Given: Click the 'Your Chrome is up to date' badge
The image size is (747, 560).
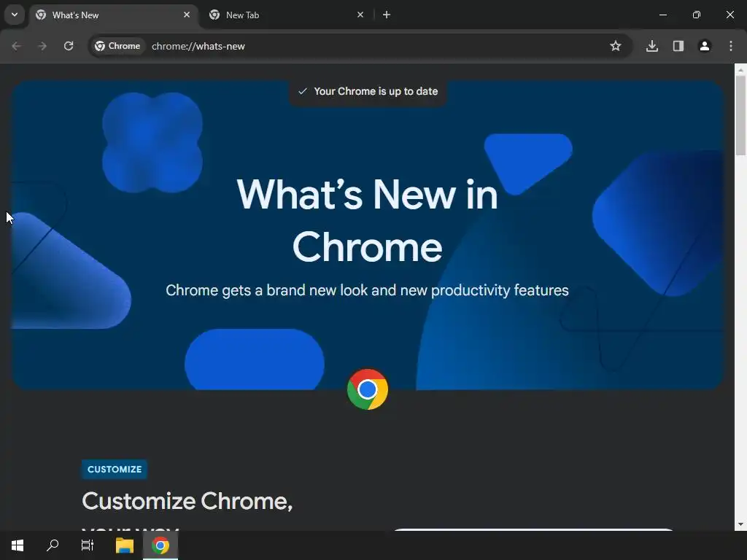Looking at the screenshot, I should pyautogui.click(x=368, y=91).
